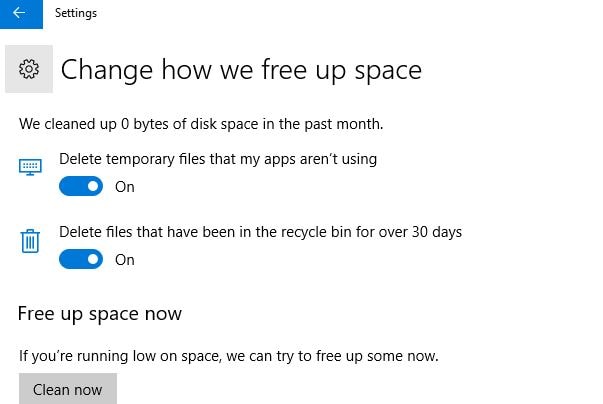603x404 pixels.
Task: Click the "On" label of temporary files toggle
Action: (124, 186)
